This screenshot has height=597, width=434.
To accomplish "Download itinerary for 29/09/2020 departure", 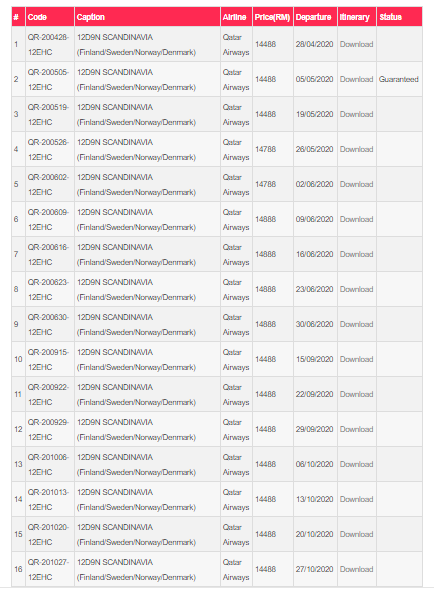I will pyautogui.click(x=356, y=429).
